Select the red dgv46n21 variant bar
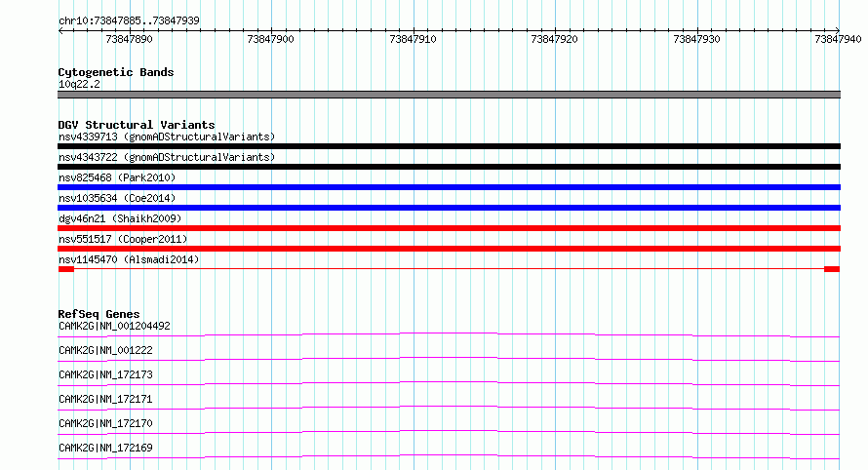868x470 pixels. (449, 228)
